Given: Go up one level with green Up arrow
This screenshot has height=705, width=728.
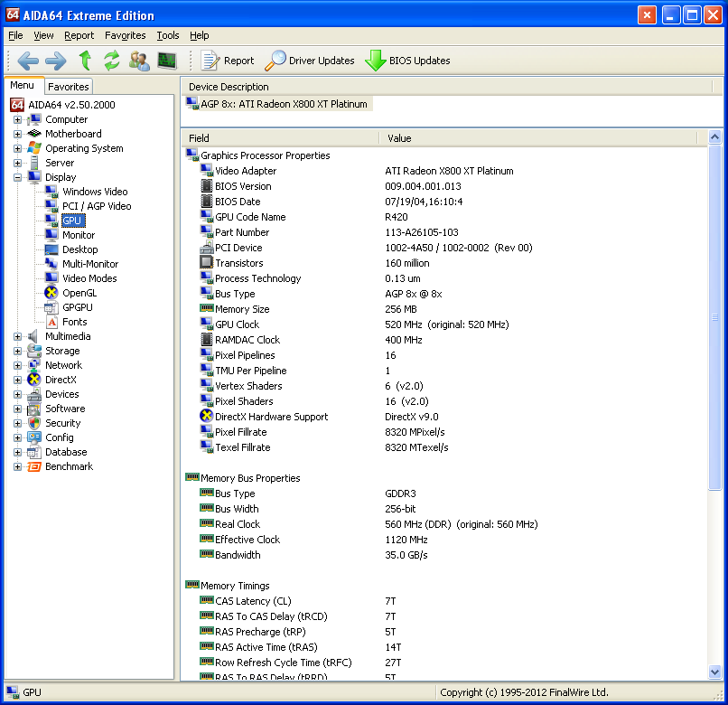Looking at the screenshot, I should click(85, 61).
